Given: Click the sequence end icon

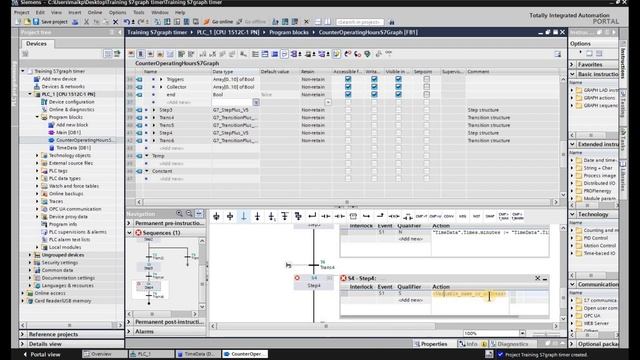Looking at the screenshot, I should pos(258,216).
